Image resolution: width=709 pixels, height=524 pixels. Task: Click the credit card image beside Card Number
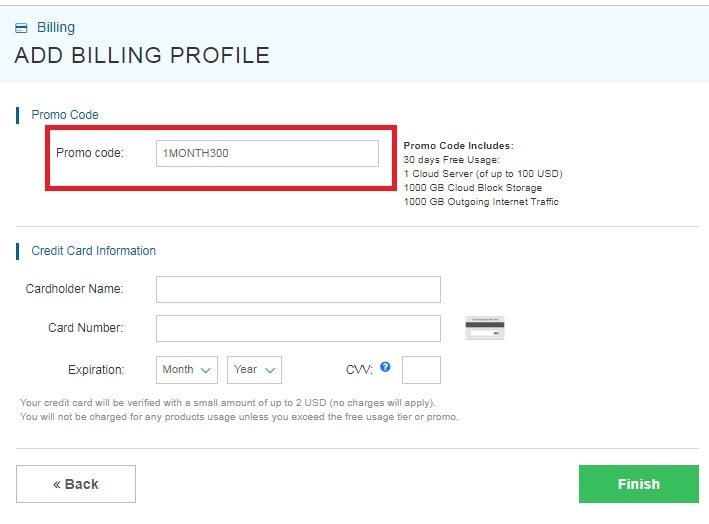coord(485,328)
